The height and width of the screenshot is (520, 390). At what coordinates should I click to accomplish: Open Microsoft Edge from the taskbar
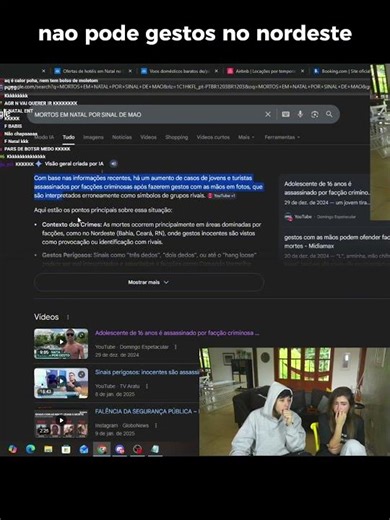(30, 449)
